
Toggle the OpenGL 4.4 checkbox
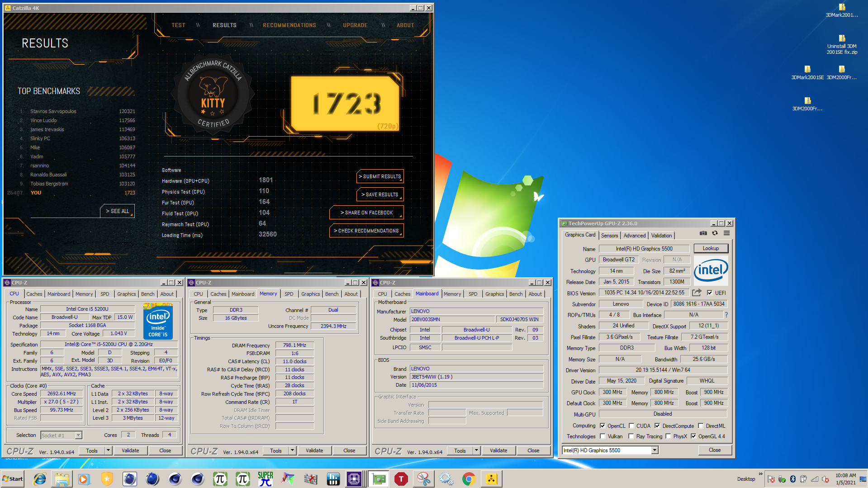[x=693, y=436]
